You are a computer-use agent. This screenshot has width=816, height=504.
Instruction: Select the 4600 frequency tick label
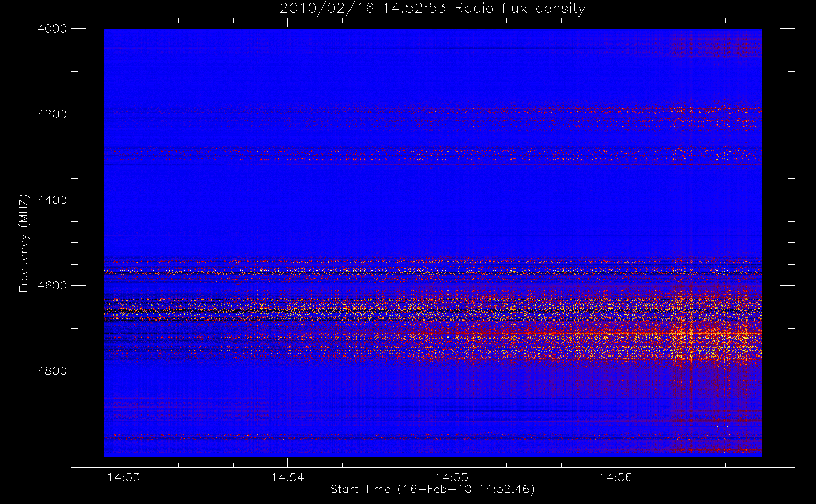coord(52,286)
